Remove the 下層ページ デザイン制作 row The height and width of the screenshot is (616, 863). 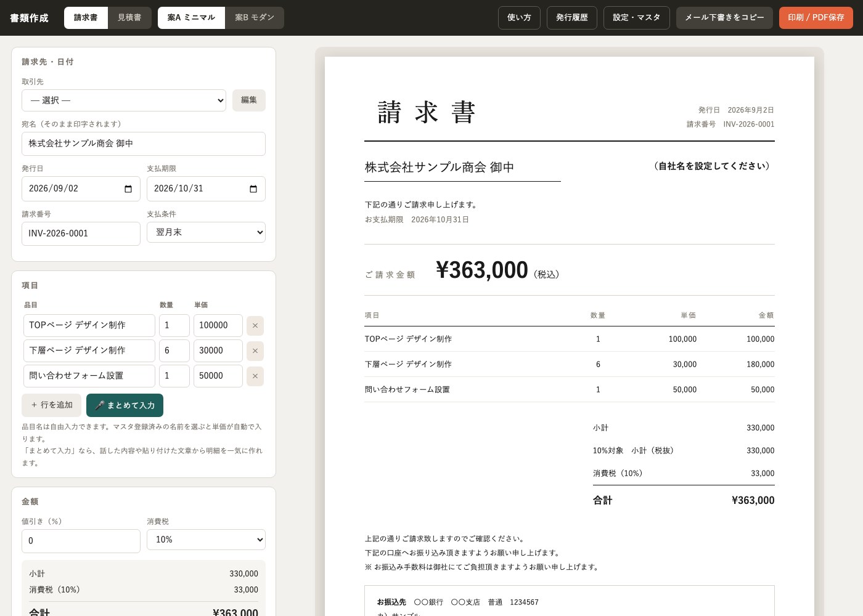point(255,351)
